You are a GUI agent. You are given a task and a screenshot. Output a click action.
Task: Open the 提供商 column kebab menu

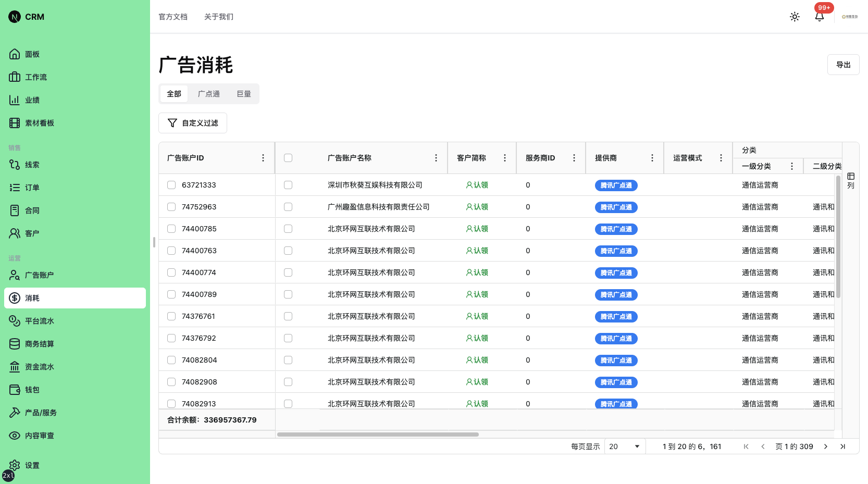(652, 157)
